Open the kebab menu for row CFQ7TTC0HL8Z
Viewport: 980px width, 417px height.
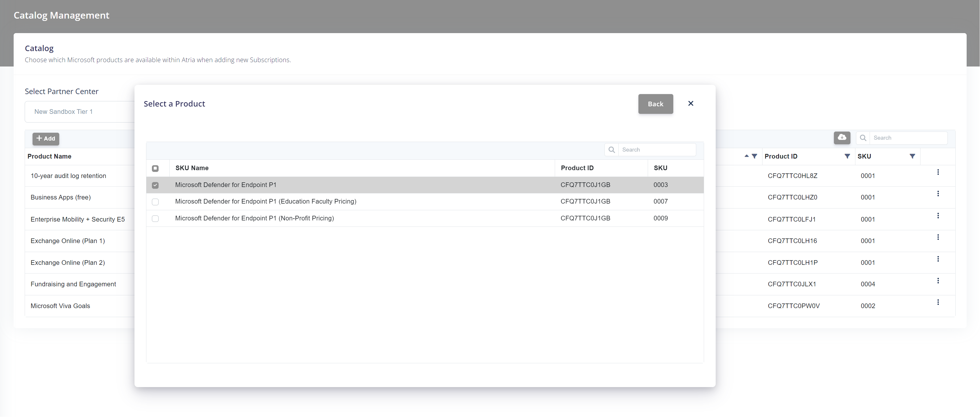pos(938,172)
